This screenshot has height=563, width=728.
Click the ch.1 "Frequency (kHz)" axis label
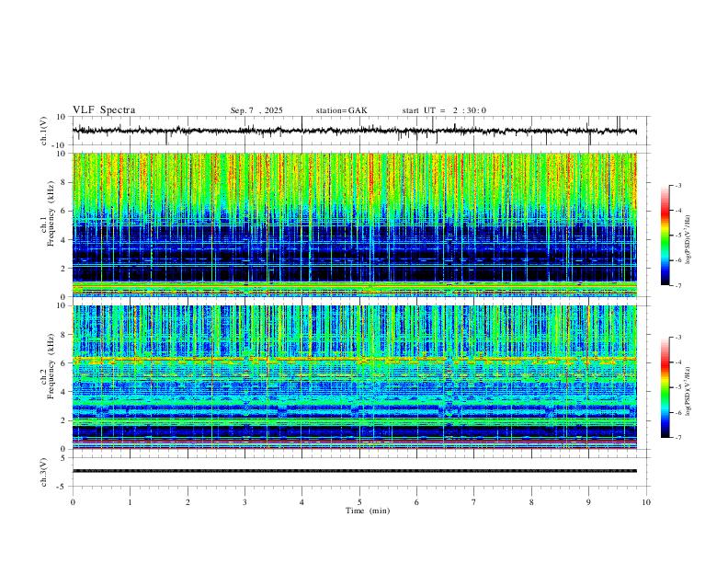tap(51, 213)
